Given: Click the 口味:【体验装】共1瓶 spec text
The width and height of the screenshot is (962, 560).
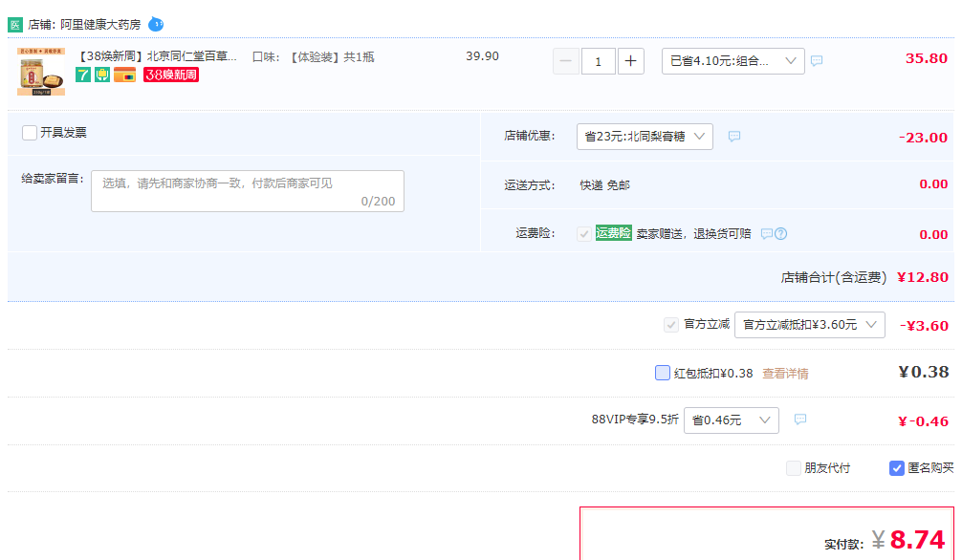Looking at the screenshot, I should (314, 57).
